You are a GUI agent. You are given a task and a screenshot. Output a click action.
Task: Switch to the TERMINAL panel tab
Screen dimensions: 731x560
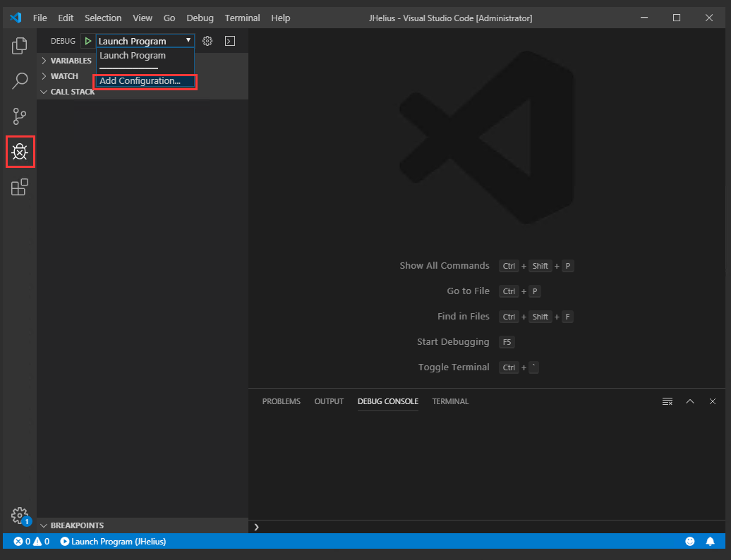pos(450,401)
